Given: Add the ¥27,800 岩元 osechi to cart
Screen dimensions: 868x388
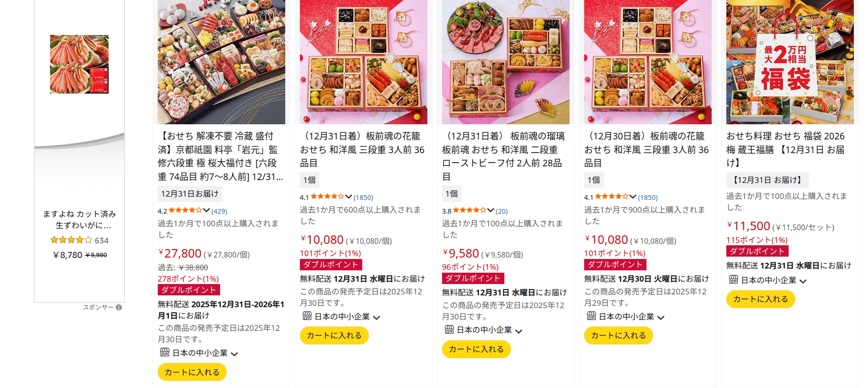Looking at the screenshot, I should tap(192, 372).
